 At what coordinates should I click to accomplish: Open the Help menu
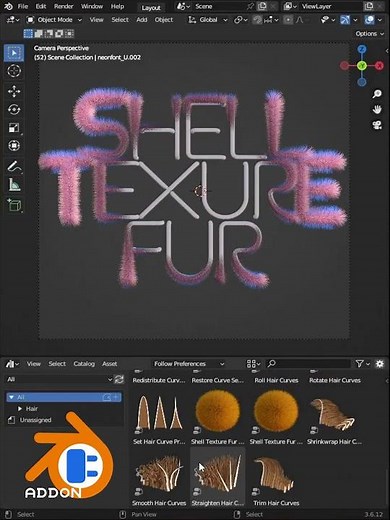pyautogui.click(x=117, y=6)
